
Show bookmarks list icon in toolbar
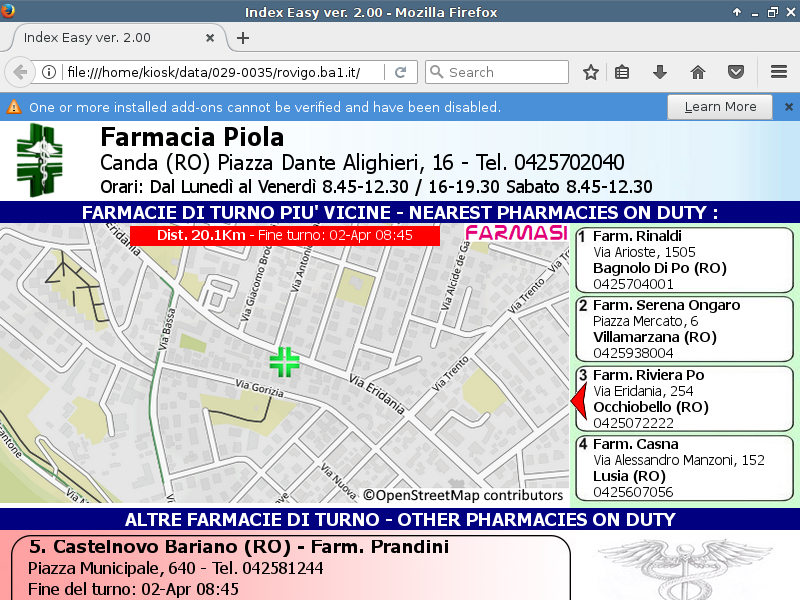click(622, 72)
